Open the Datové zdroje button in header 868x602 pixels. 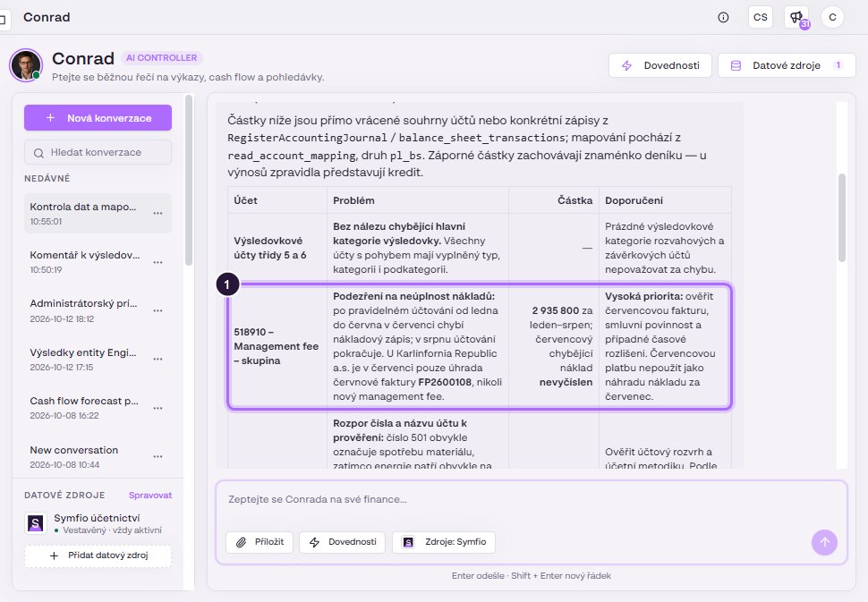[787, 65]
